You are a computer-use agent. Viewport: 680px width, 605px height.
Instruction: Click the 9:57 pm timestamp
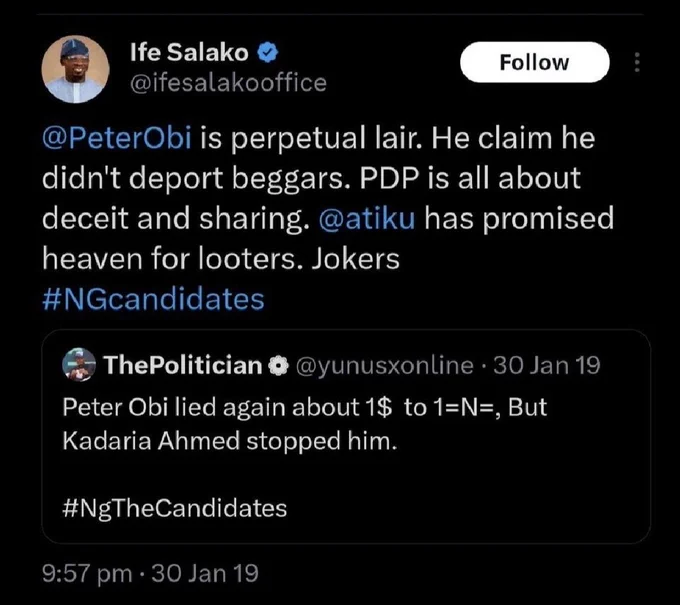87,573
